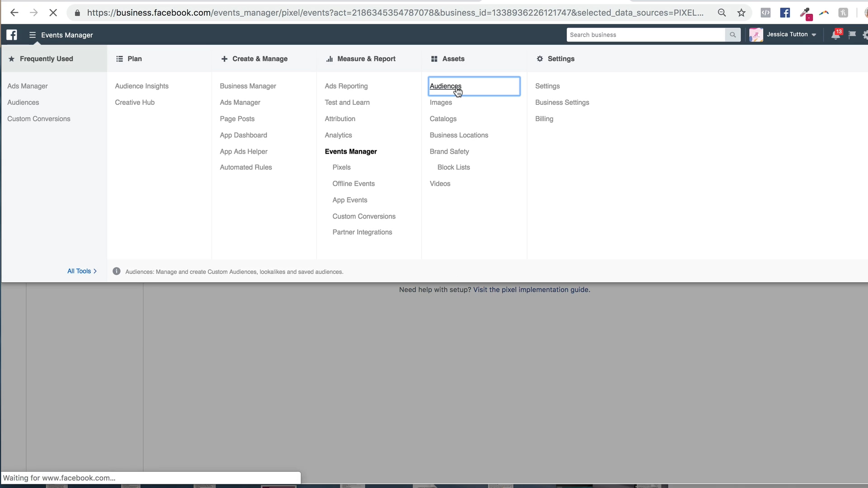868x488 pixels.
Task: Open Catalogs
Action: [x=443, y=119]
